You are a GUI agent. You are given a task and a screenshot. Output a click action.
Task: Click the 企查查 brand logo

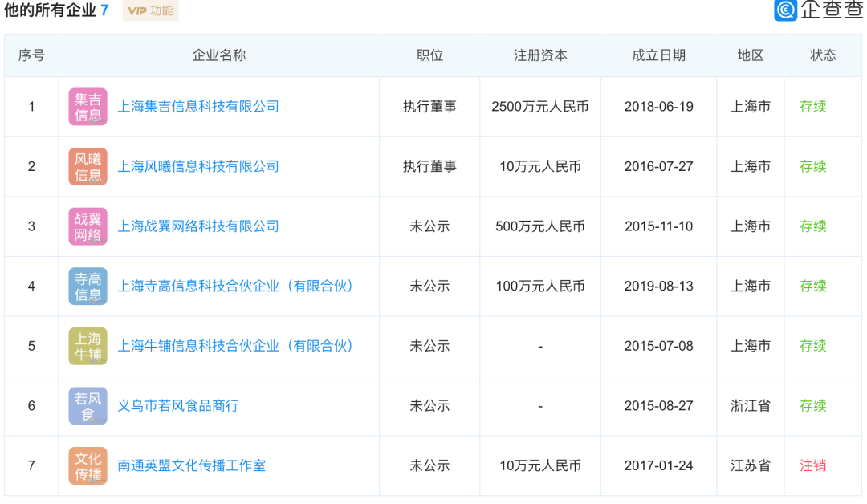click(x=818, y=10)
